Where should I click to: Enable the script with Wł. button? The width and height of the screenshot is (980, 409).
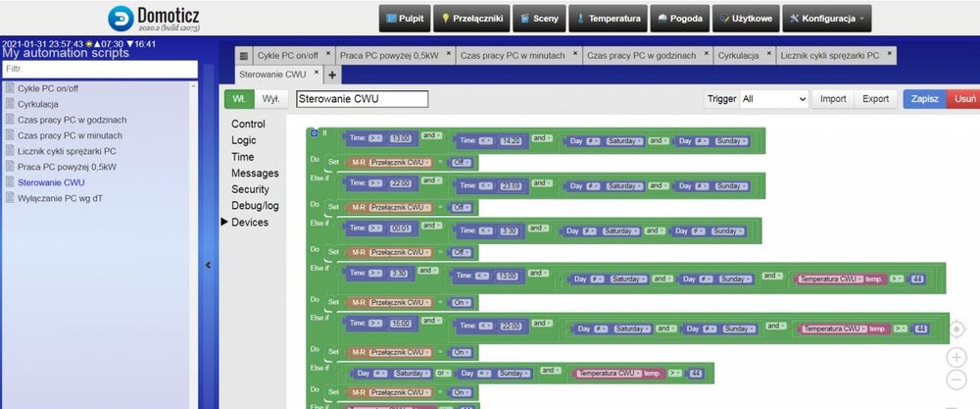238,99
